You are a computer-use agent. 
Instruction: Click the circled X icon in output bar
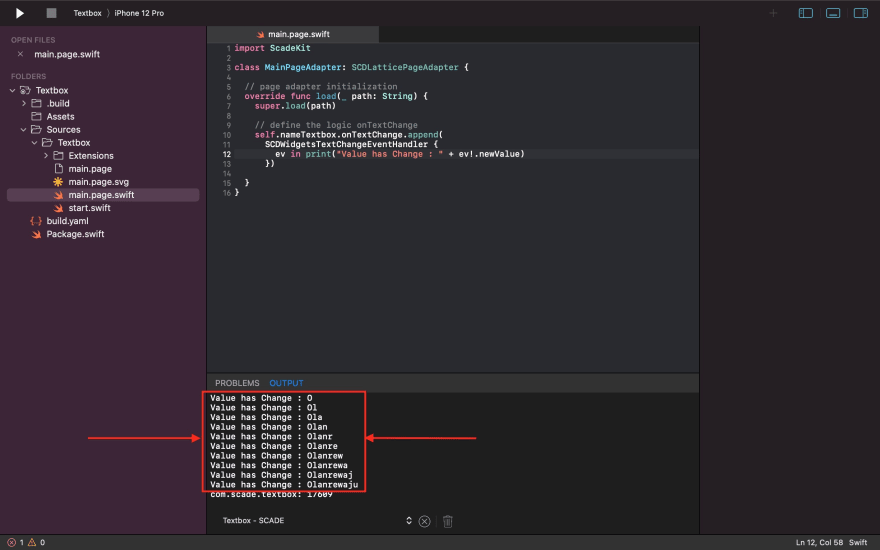coord(424,521)
